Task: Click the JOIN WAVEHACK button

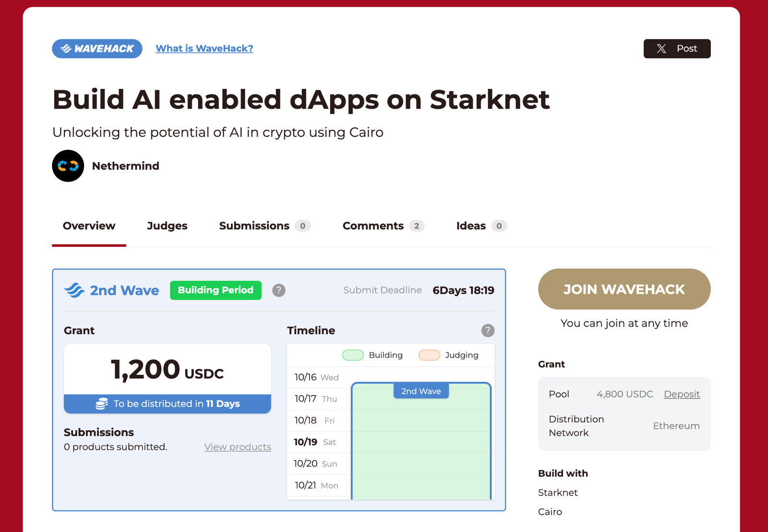Action: (x=624, y=289)
